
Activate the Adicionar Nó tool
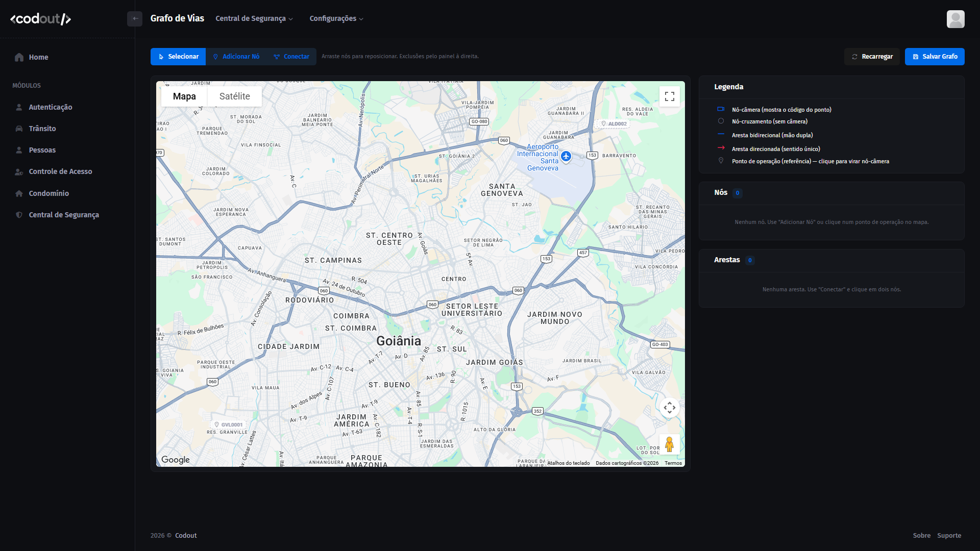[x=236, y=57]
